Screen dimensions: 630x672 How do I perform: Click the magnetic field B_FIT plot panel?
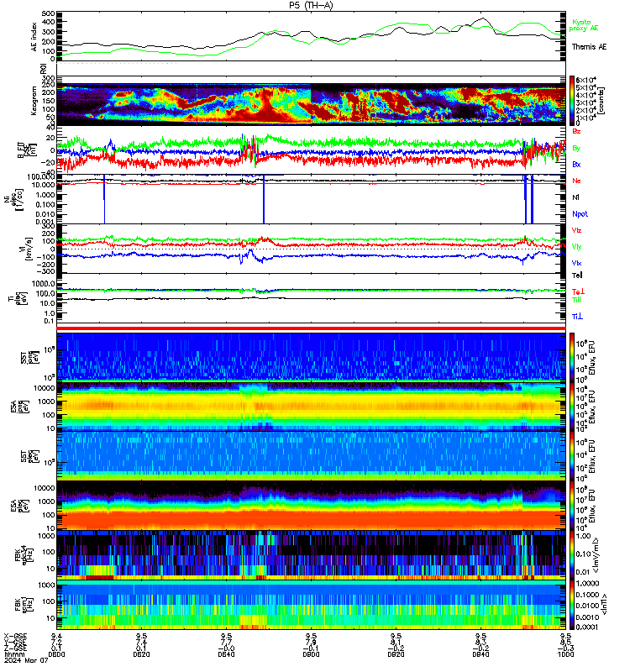pyautogui.click(x=311, y=150)
